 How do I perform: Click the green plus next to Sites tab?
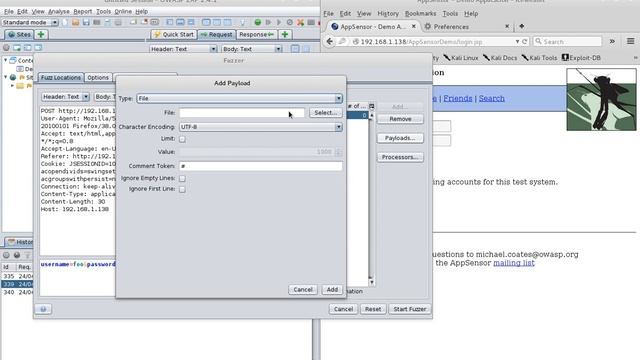(x=41, y=35)
